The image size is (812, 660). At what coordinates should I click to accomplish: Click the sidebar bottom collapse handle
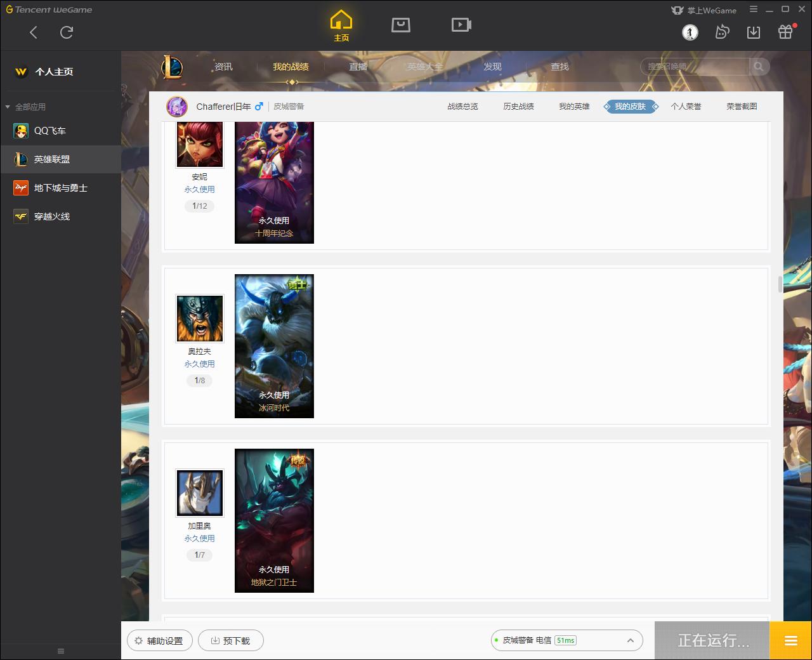pyautogui.click(x=61, y=651)
